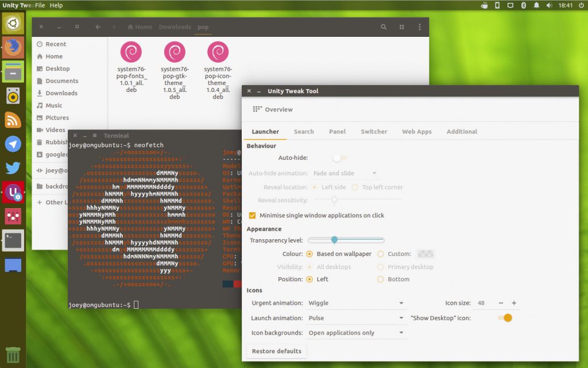Open the red mixer app icon
588x368 pixels.
(13, 216)
